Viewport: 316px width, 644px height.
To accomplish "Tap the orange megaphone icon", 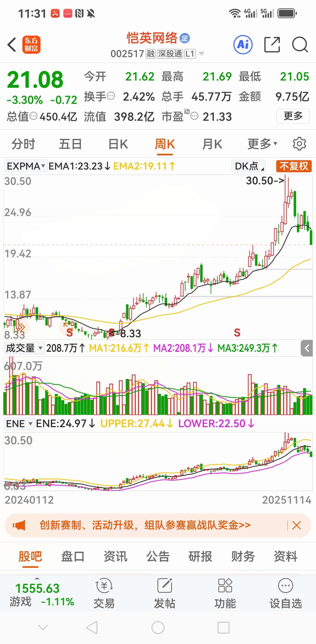I will click(19, 525).
